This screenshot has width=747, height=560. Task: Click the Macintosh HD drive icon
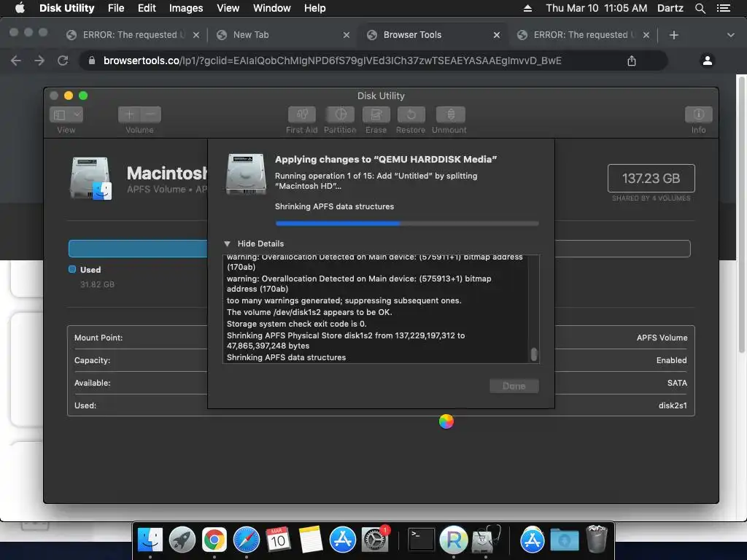[91, 179]
